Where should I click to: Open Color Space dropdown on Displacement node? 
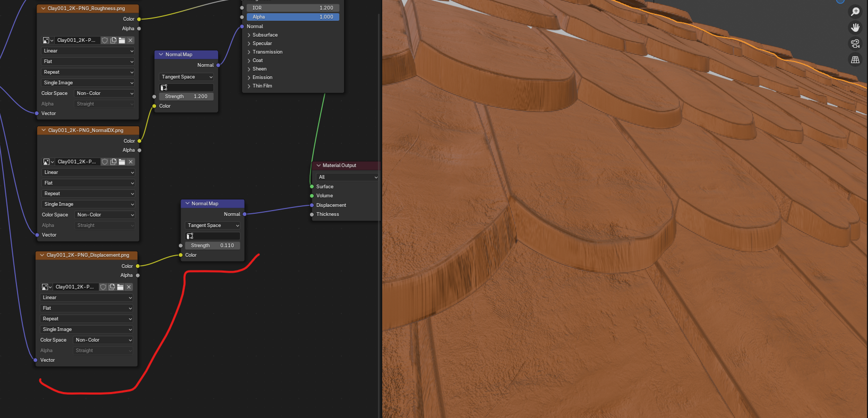click(x=102, y=340)
